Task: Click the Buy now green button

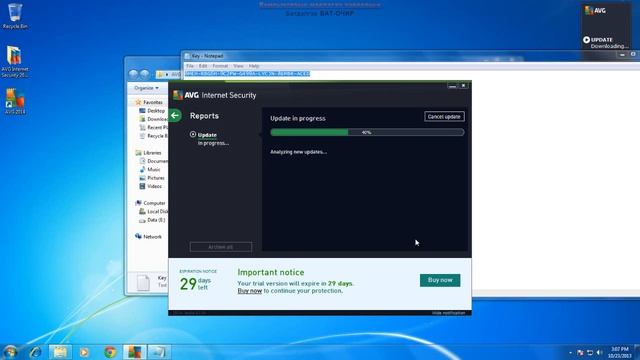Action: tap(440, 280)
